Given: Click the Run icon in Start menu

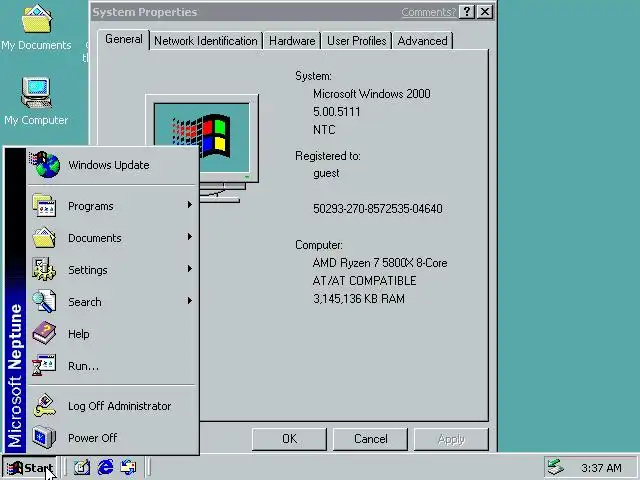Looking at the screenshot, I should point(44,365).
